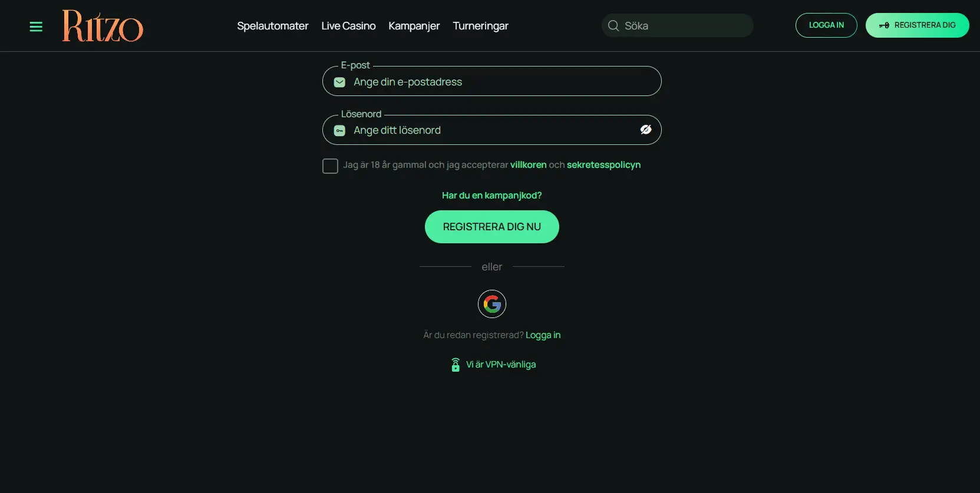
Task: Click the LOGGA IN button
Action: point(826,25)
